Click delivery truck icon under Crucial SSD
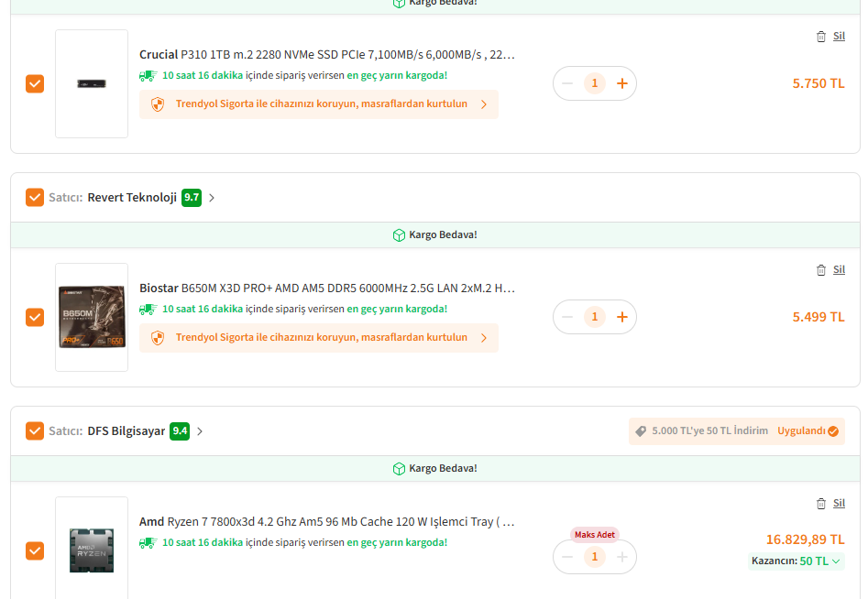 tap(148, 76)
